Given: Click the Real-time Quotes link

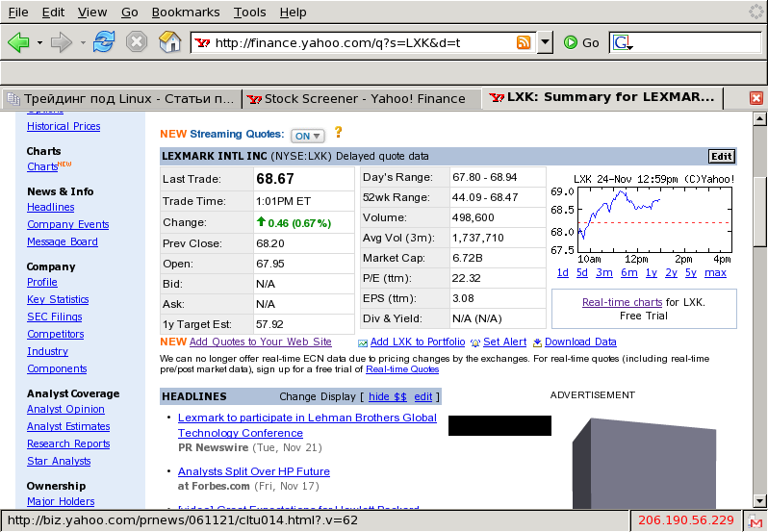Looking at the screenshot, I should pos(402,369).
